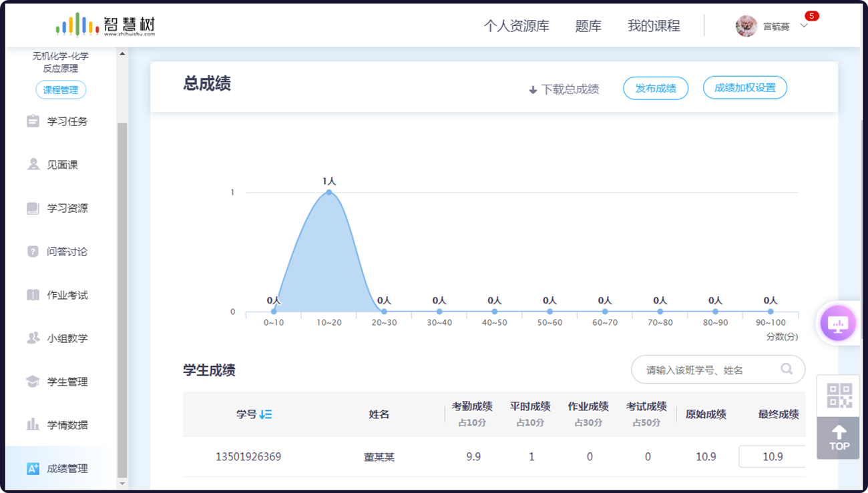The width and height of the screenshot is (868, 493).
Task: Click the QR code icon on the right
Action: [x=838, y=395]
